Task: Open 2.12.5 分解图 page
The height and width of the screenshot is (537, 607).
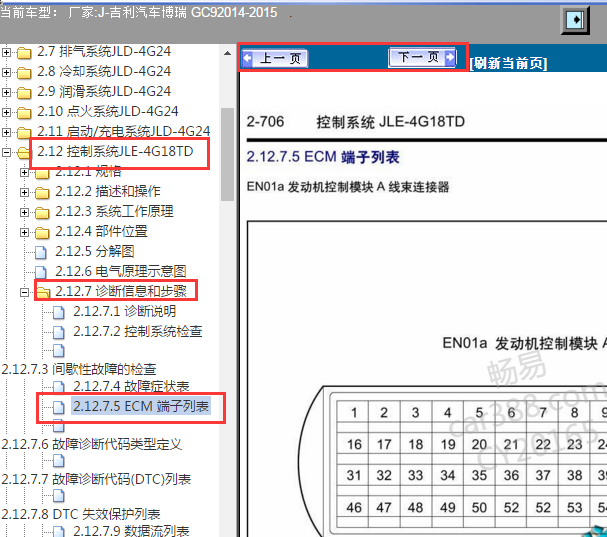Action: 94,252
